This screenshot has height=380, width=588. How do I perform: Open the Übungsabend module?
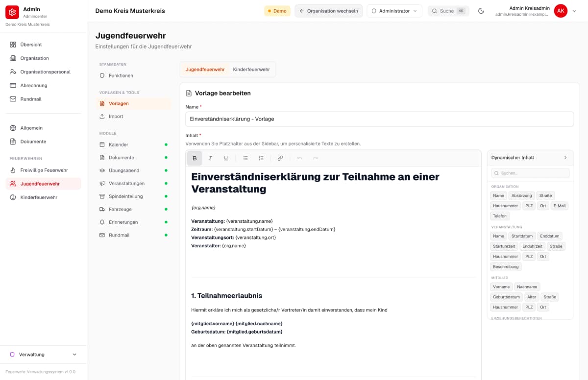click(133, 170)
